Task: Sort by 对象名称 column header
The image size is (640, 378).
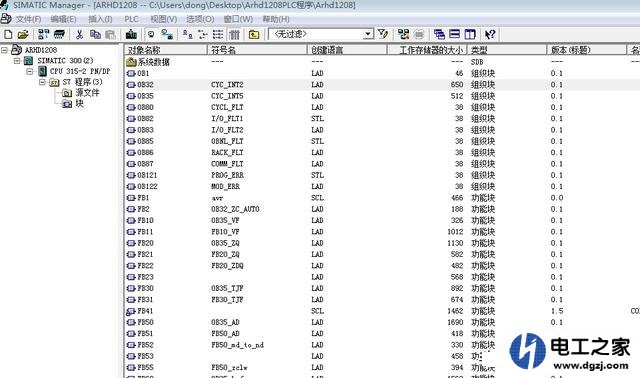Action: tap(166, 50)
